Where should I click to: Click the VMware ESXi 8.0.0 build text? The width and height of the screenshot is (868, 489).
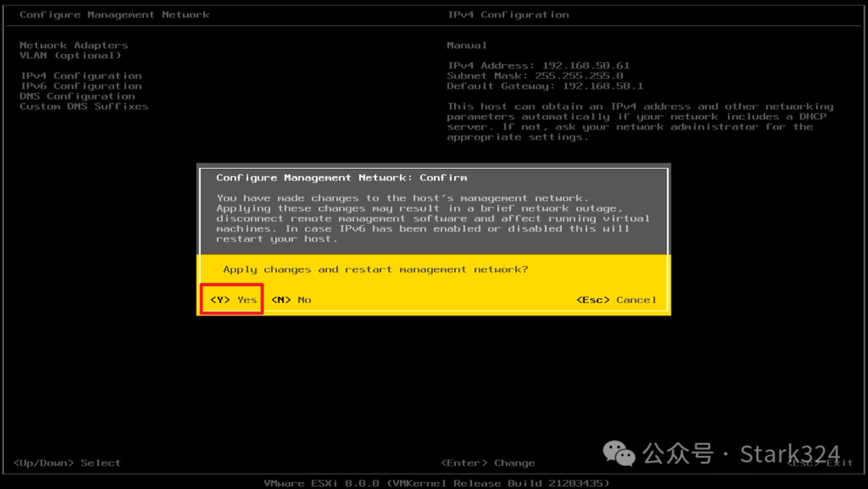click(436, 483)
